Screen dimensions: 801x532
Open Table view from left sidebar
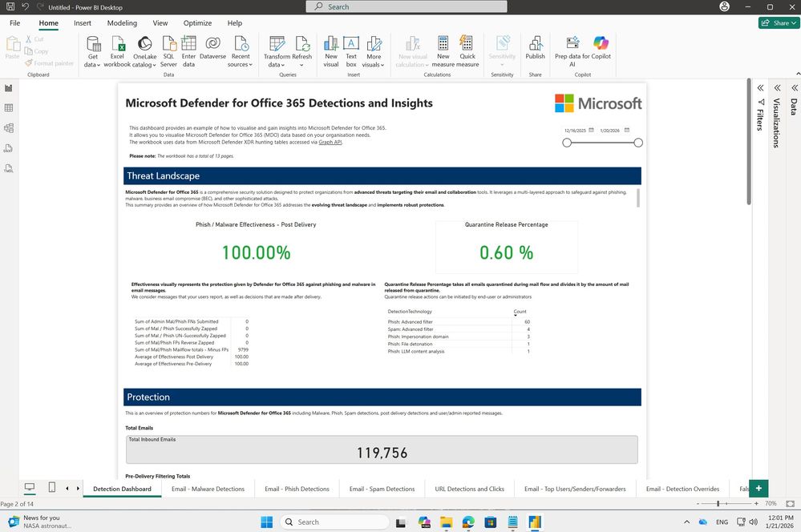point(8,107)
